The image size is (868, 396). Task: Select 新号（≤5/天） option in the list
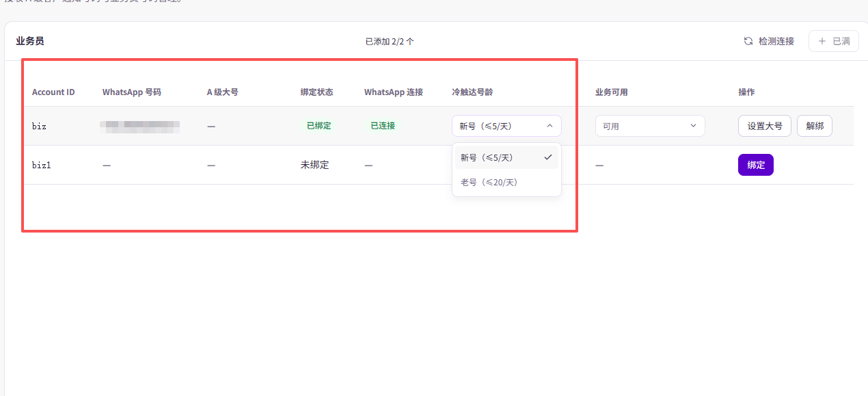(506, 157)
